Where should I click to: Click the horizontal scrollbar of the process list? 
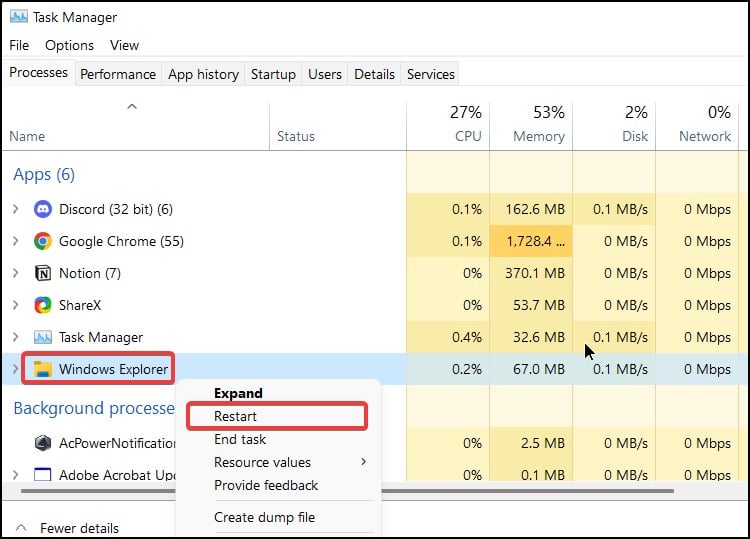[347, 491]
